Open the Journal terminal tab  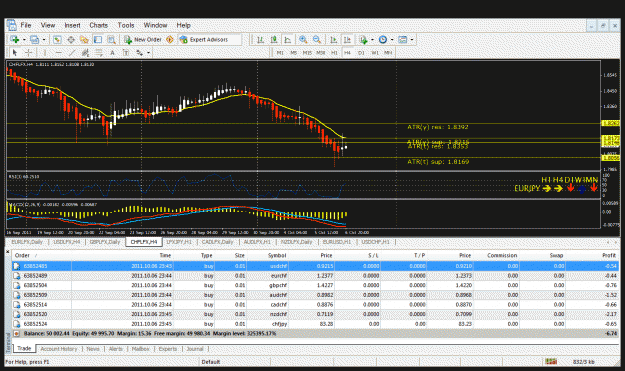tap(195, 349)
